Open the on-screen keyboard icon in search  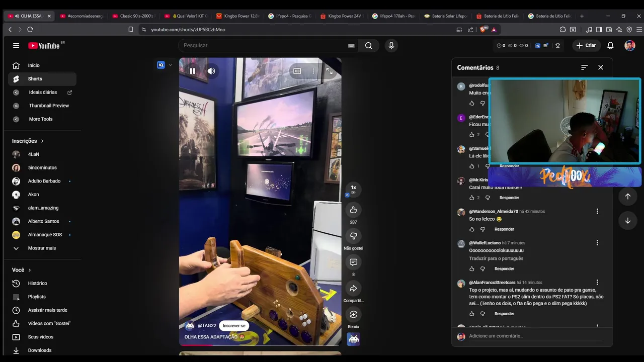tap(351, 46)
